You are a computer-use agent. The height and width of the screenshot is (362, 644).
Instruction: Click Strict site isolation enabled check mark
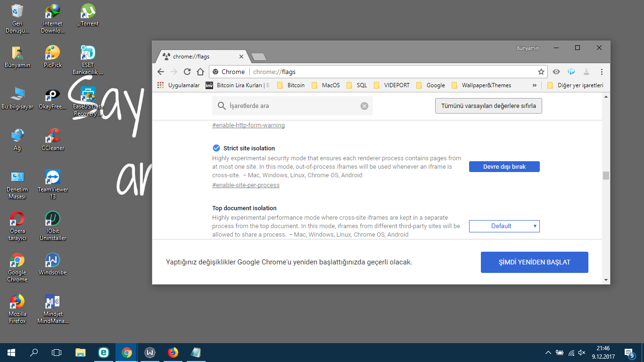click(216, 148)
